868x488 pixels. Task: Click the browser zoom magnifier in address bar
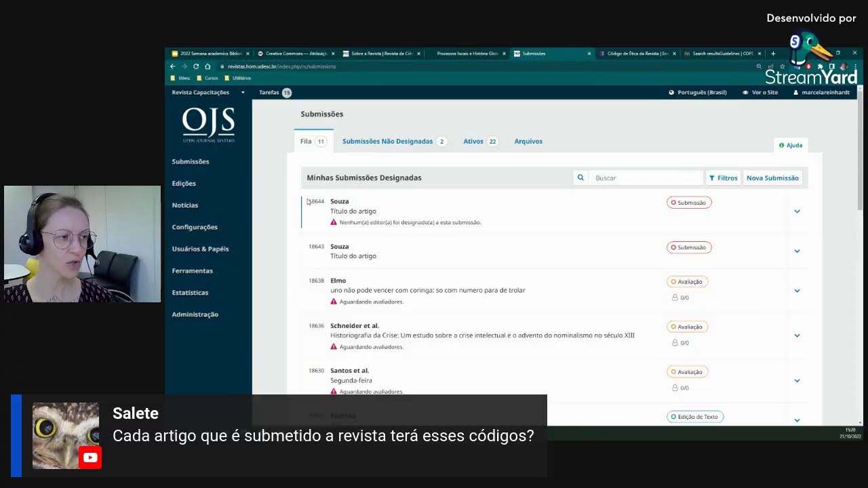[759, 66]
